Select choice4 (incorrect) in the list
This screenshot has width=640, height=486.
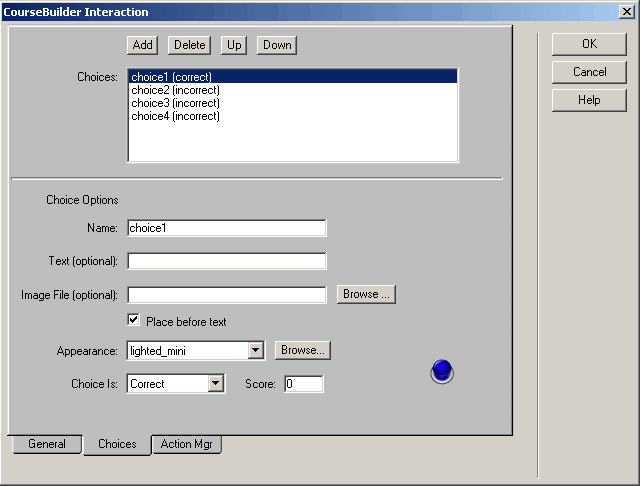pyautogui.click(x=293, y=116)
